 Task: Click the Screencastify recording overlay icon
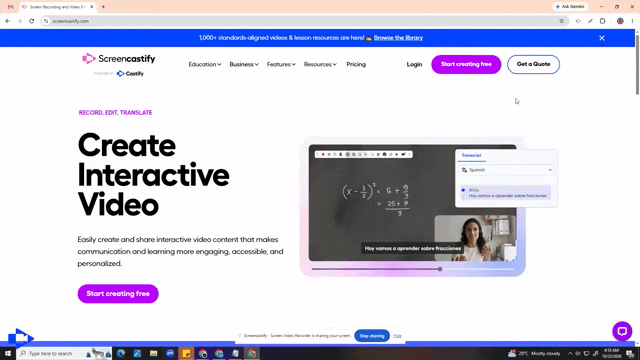[20, 338]
